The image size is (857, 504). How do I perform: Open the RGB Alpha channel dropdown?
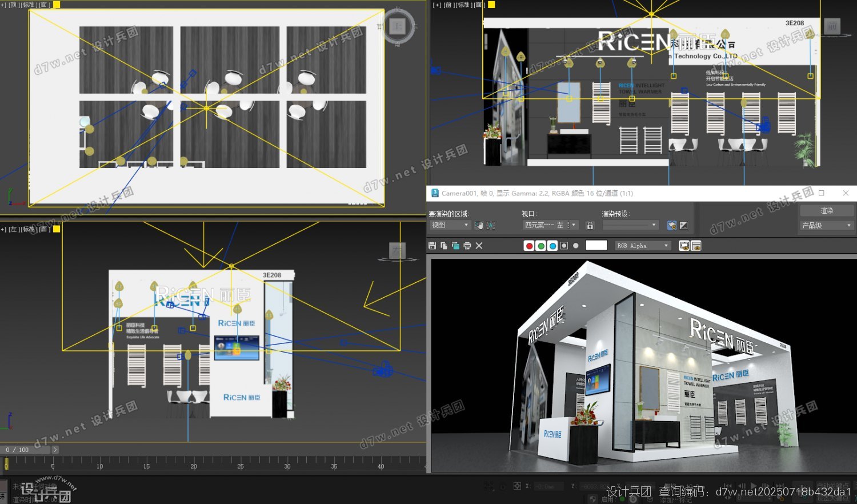643,246
